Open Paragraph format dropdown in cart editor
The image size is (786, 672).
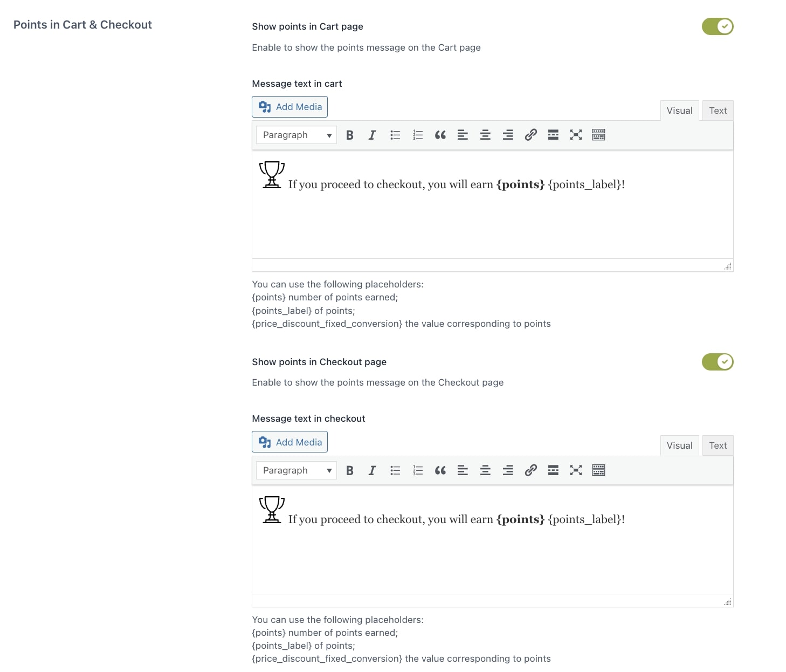click(x=297, y=135)
